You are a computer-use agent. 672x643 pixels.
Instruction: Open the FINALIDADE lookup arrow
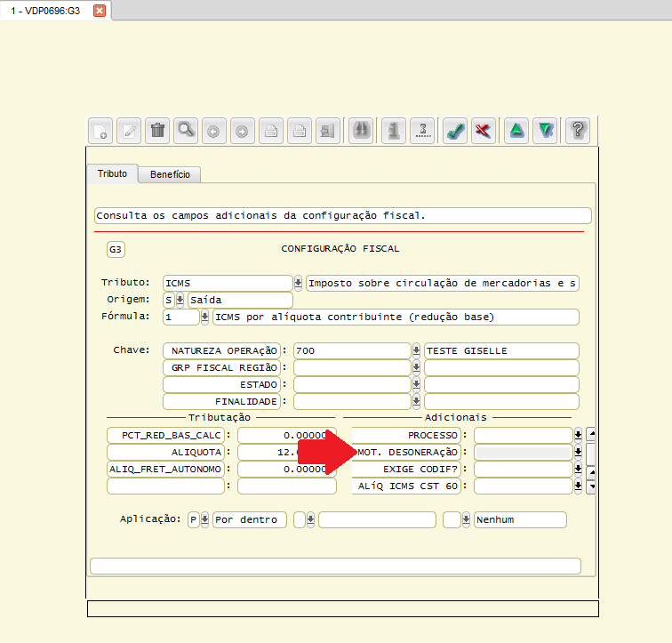tap(416, 402)
